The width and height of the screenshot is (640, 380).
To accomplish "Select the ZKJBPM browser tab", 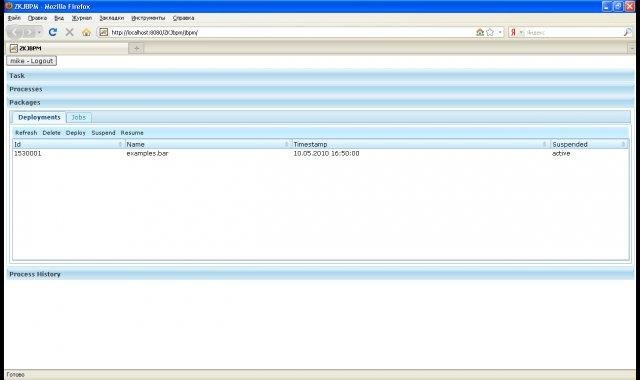I will tap(67, 48).
